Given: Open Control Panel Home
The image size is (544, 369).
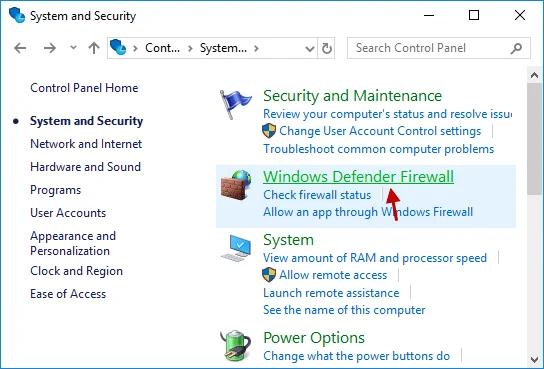Looking at the screenshot, I should point(84,88).
